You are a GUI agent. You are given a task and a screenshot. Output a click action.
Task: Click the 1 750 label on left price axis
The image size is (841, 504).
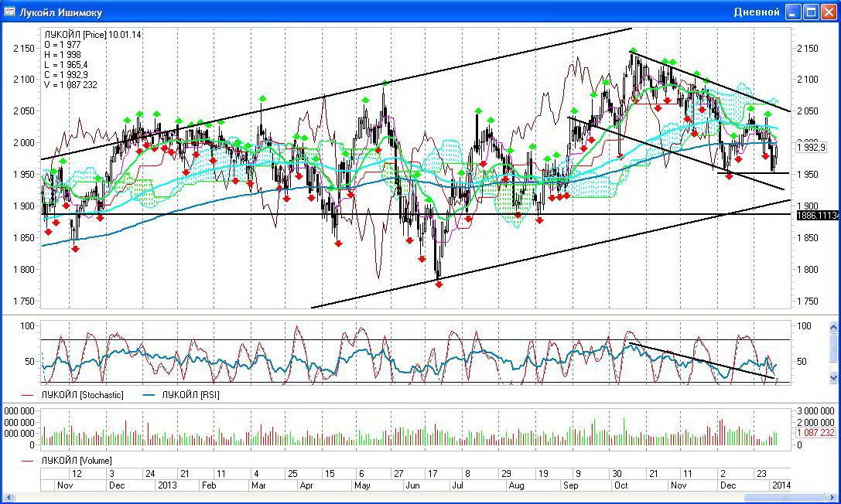point(24,301)
